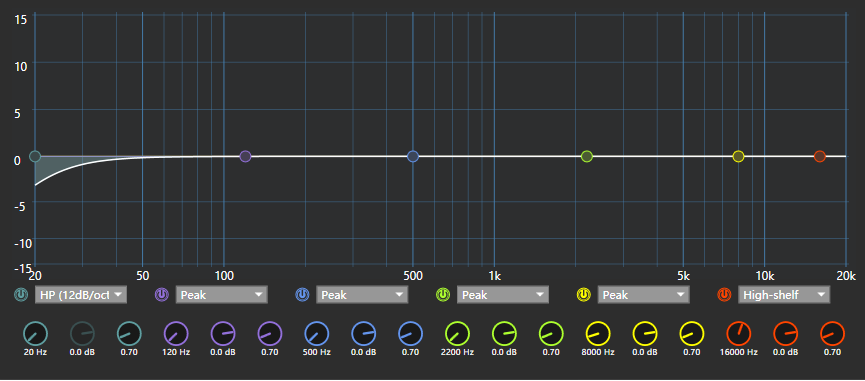
Task: Click the 500 Hz blue frequency knob
Action: pos(317,334)
